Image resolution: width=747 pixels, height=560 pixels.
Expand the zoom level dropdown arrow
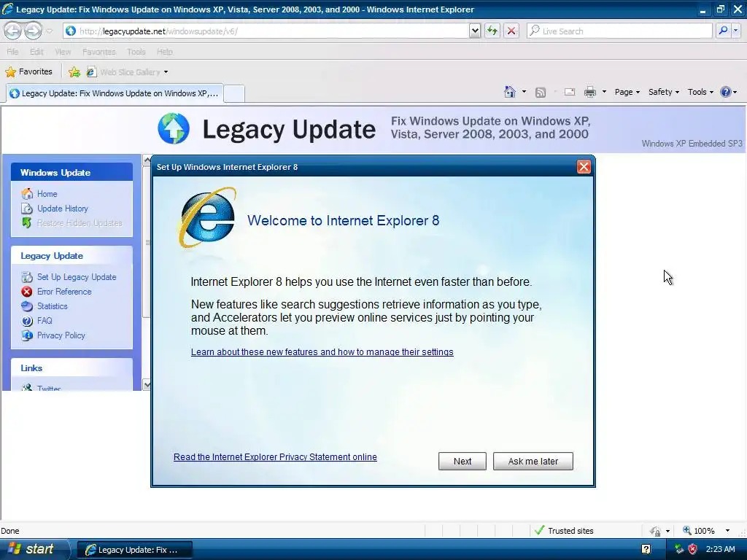click(727, 531)
